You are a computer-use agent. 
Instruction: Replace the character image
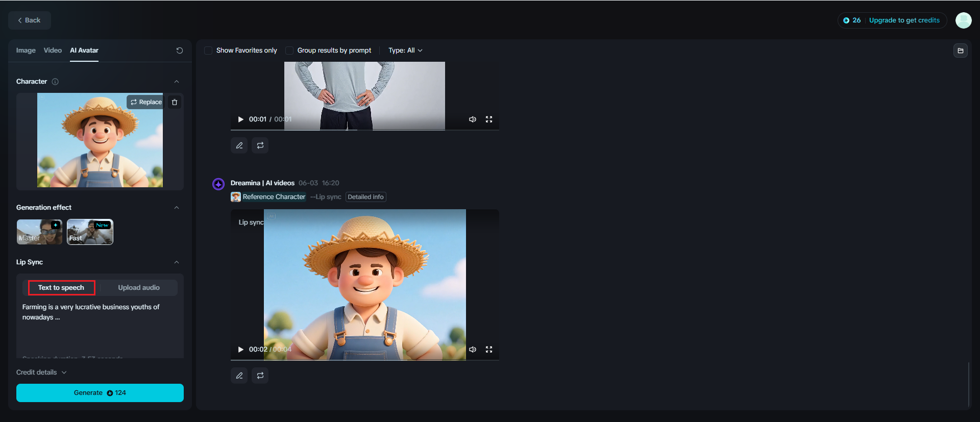(x=146, y=102)
